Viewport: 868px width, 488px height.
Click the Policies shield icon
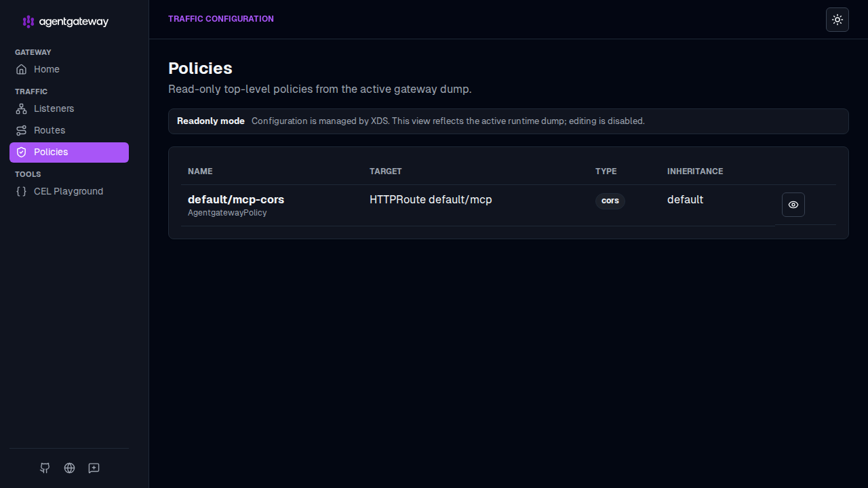coord(22,152)
